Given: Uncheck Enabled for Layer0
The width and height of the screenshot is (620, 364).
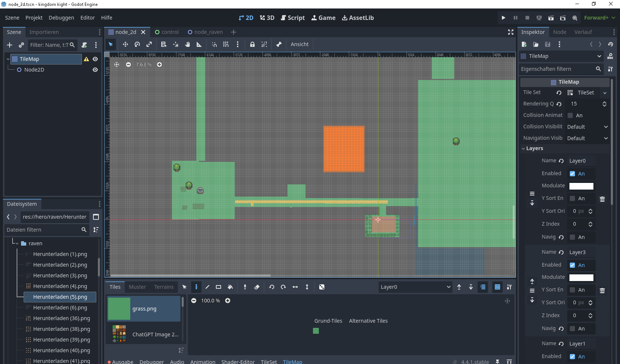Looking at the screenshot, I should coord(572,174).
